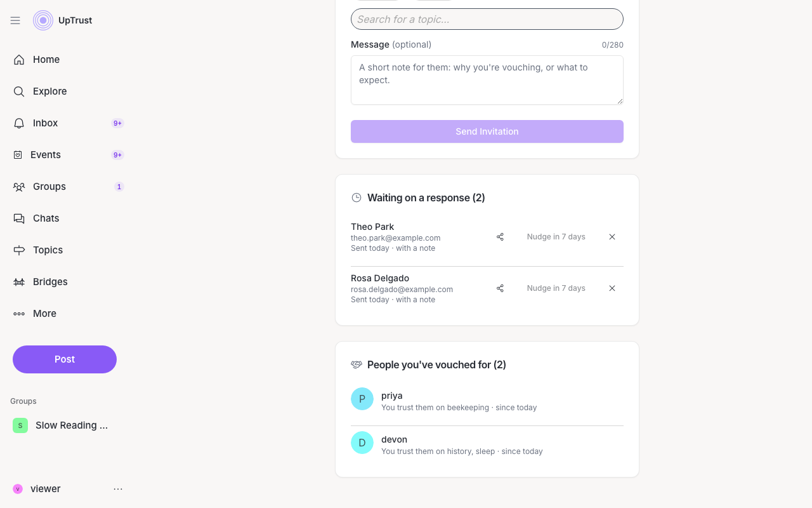The height and width of the screenshot is (508, 812).
Task: Click the Slow Reading group avatar
Action: [20, 425]
